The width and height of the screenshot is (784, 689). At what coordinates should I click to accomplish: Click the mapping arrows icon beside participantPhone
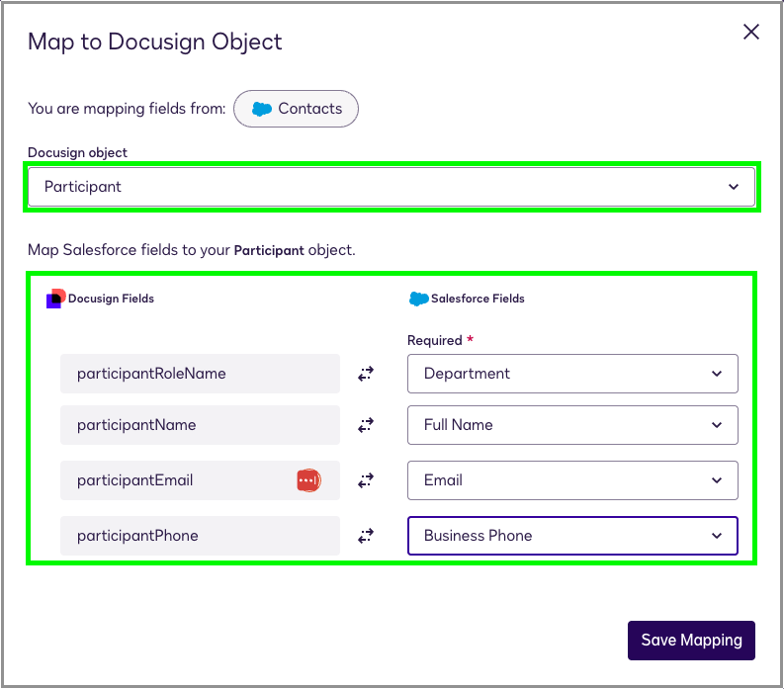[366, 536]
